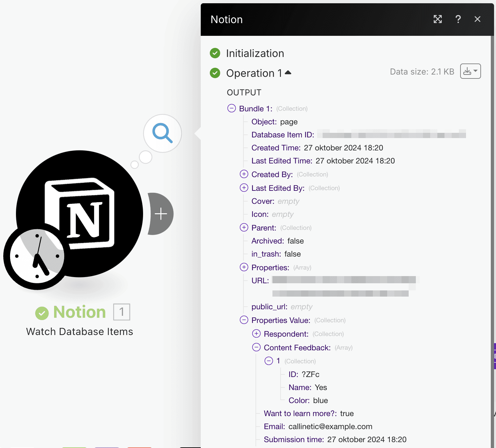Select the Object: page row
The width and height of the screenshot is (496, 448).
coord(274,122)
